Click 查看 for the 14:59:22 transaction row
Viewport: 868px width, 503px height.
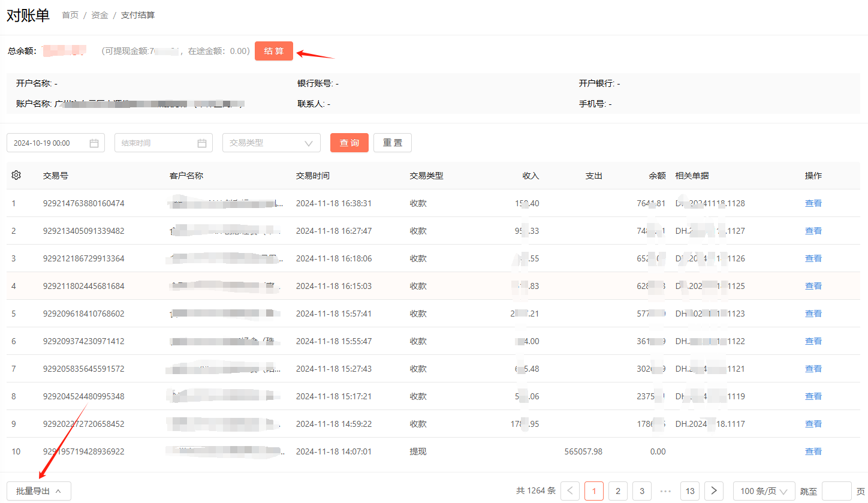(x=813, y=424)
